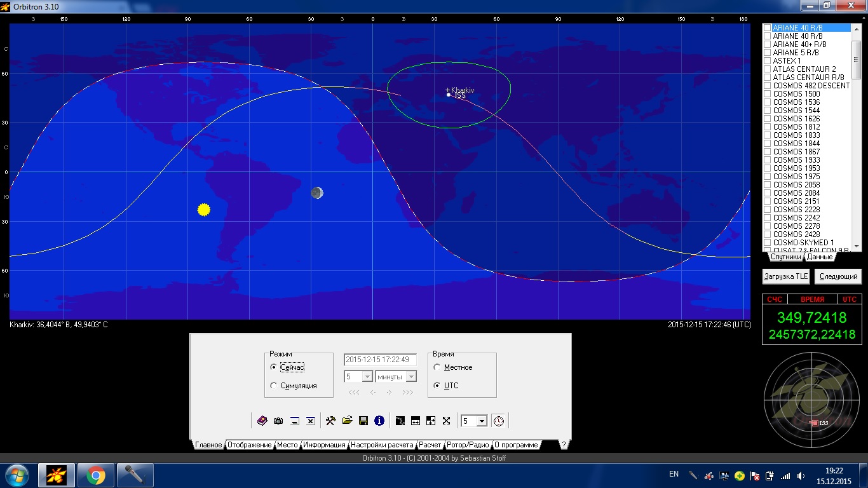Click satellite list scroll down arrow
868x488 pixels.
pyautogui.click(x=857, y=247)
